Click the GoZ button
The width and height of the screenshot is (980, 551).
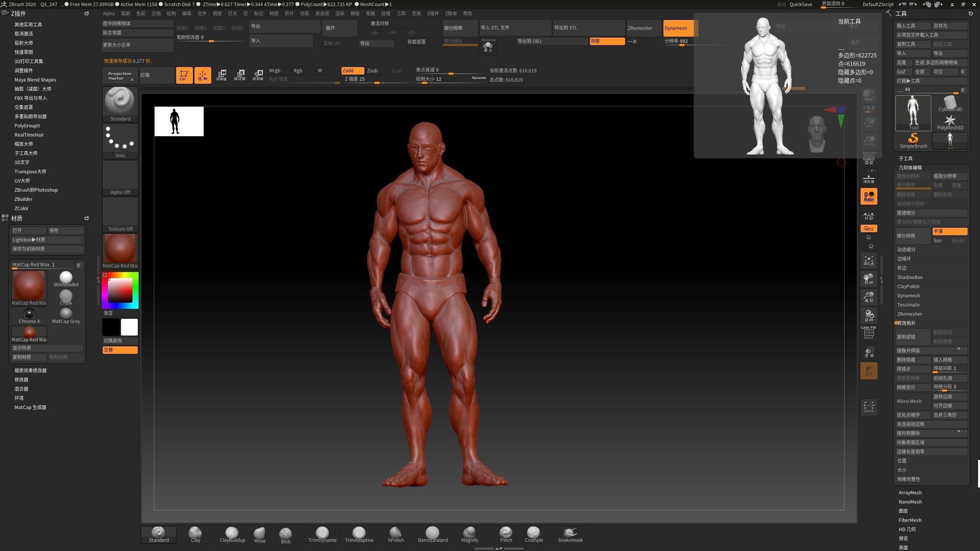904,72
